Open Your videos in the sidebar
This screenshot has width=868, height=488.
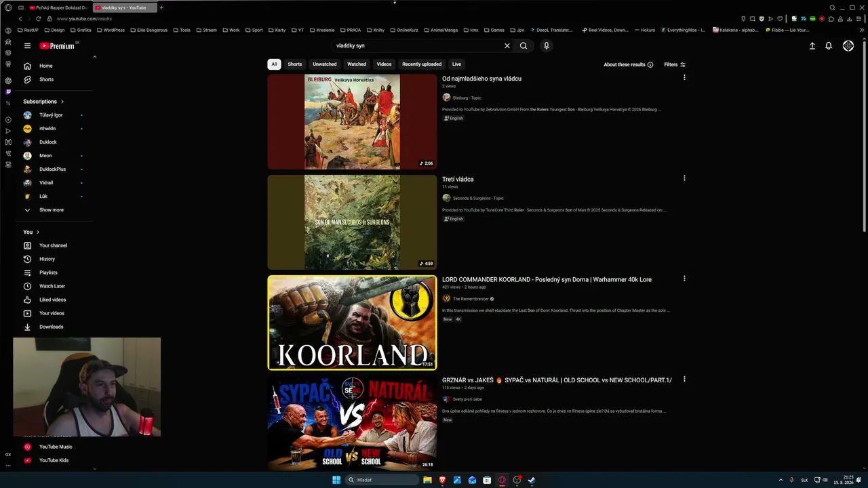tap(52, 313)
